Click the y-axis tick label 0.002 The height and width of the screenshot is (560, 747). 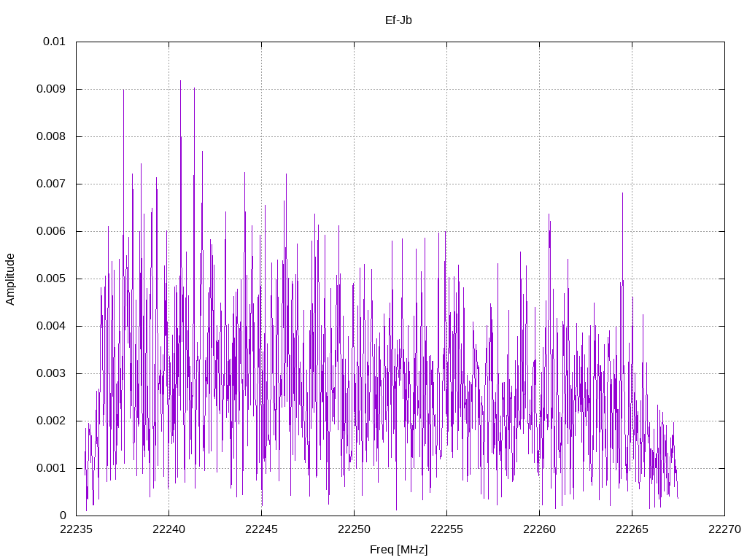click(x=52, y=421)
